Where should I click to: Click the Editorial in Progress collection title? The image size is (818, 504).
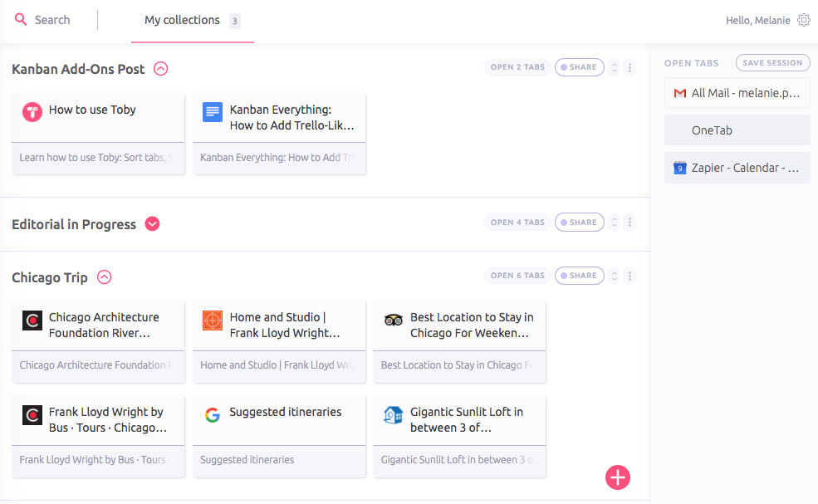point(74,224)
